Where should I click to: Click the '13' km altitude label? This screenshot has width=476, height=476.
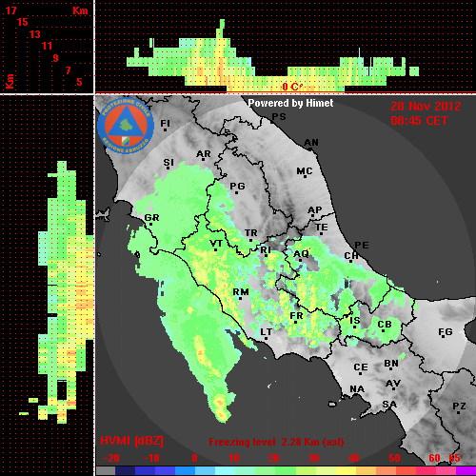[x=35, y=34]
